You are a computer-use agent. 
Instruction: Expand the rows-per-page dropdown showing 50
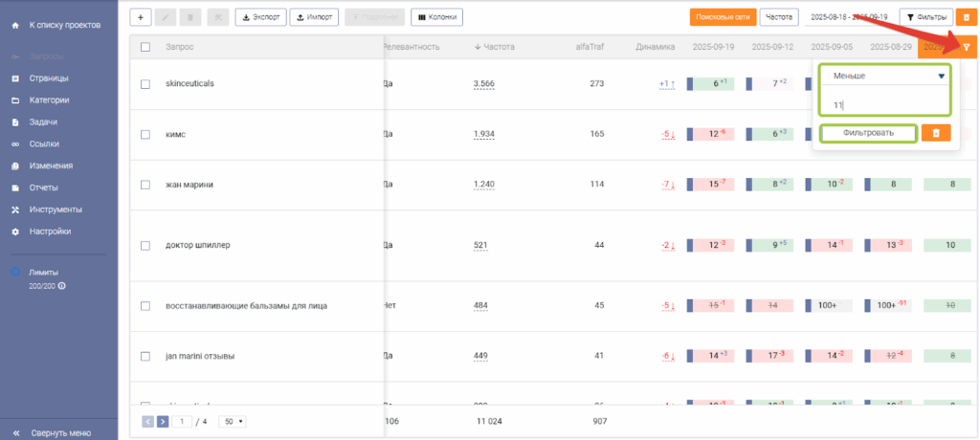(x=232, y=421)
